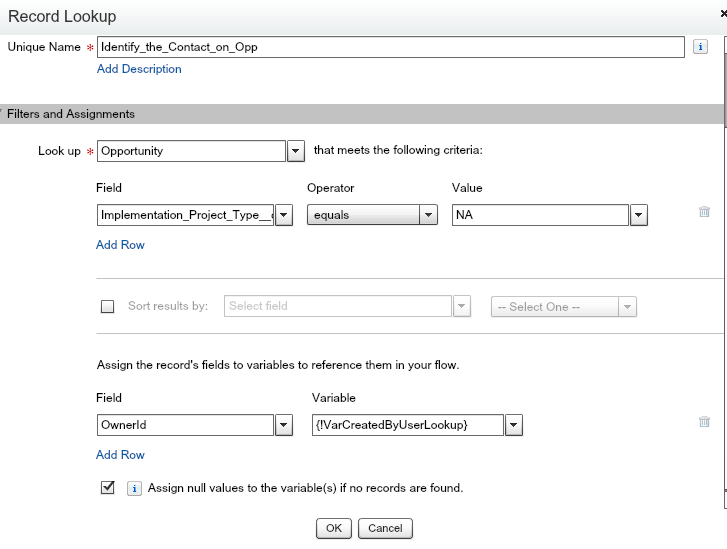Enable the Sort results by checkbox
This screenshot has height=549, width=727.
click(x=108, y=307)
